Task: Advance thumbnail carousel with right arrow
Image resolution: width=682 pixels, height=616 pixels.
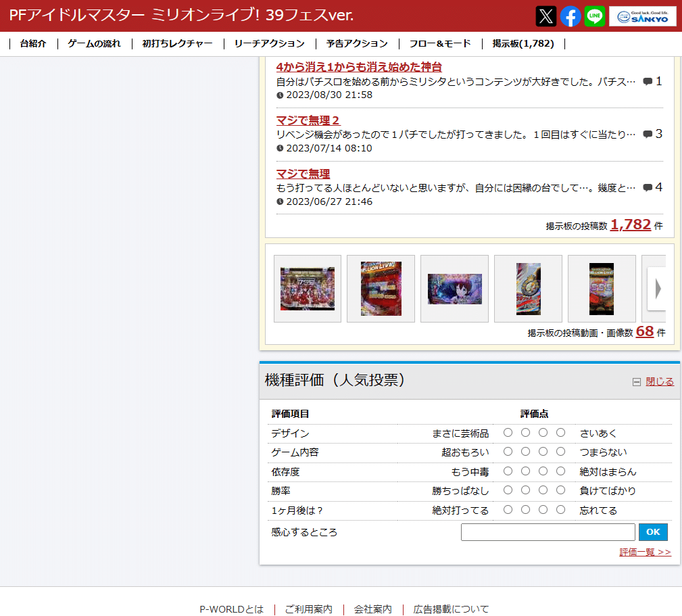Action: click(x=657, y=289)
